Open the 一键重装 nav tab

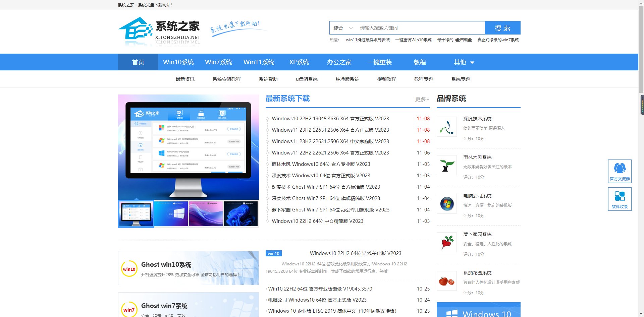(379, 62)
